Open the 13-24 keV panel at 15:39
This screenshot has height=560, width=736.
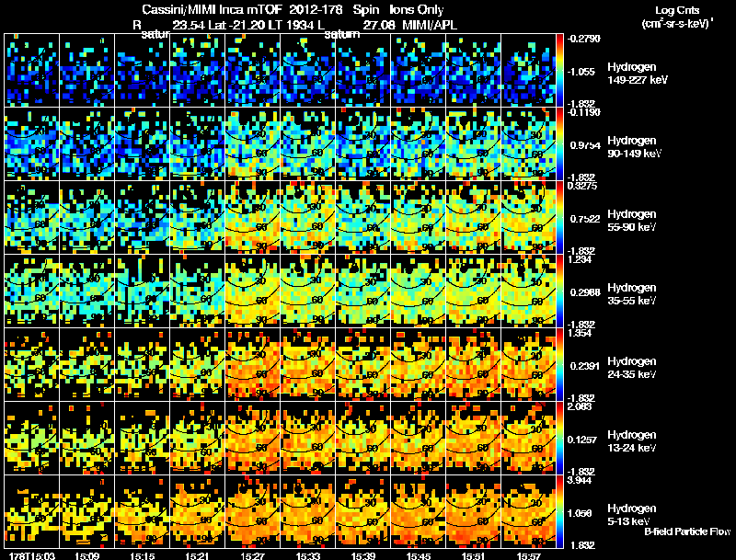pyautogui.click(x=362, y=438)
